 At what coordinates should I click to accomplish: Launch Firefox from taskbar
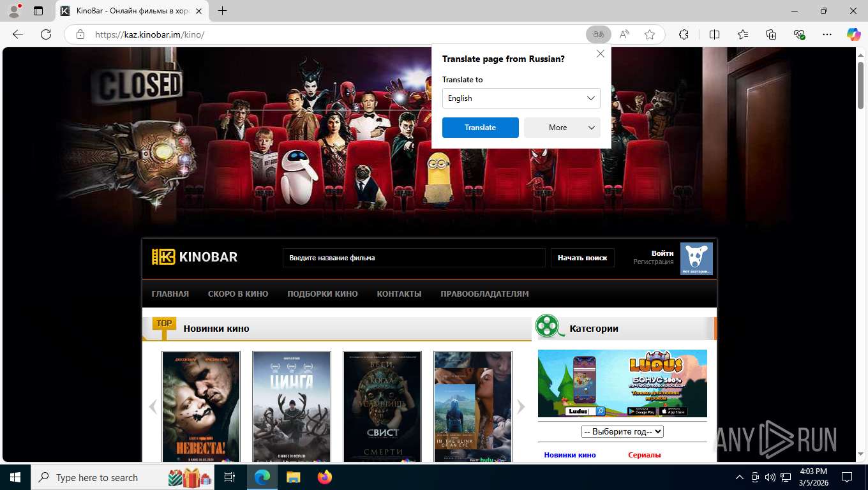coord(325,477)
